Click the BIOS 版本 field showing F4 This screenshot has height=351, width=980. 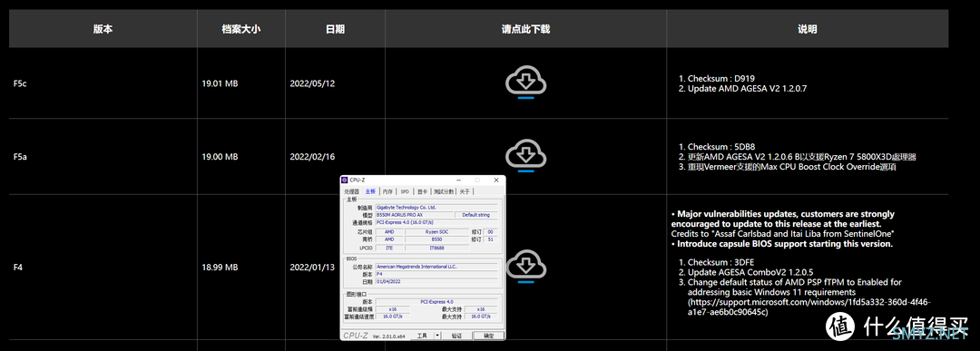[436, 274]
